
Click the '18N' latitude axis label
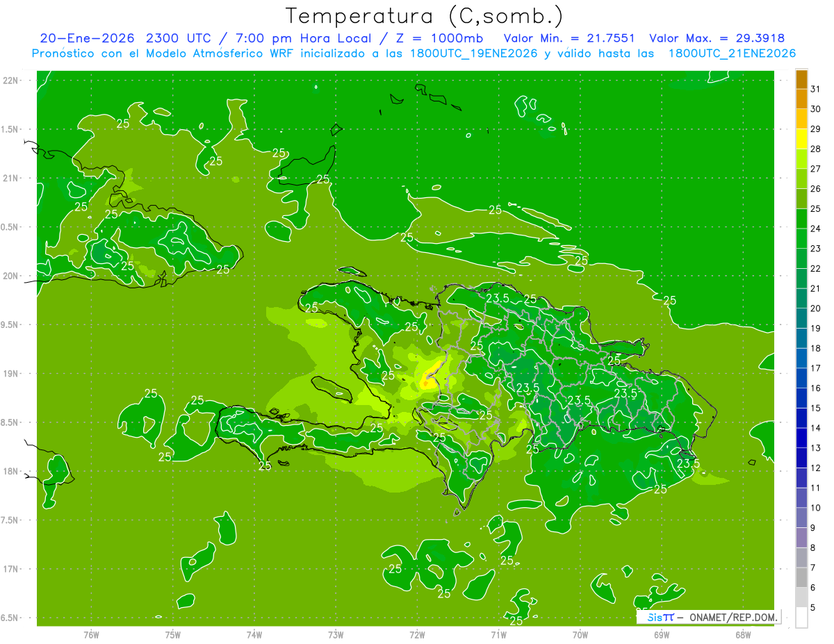click(11, 472)
